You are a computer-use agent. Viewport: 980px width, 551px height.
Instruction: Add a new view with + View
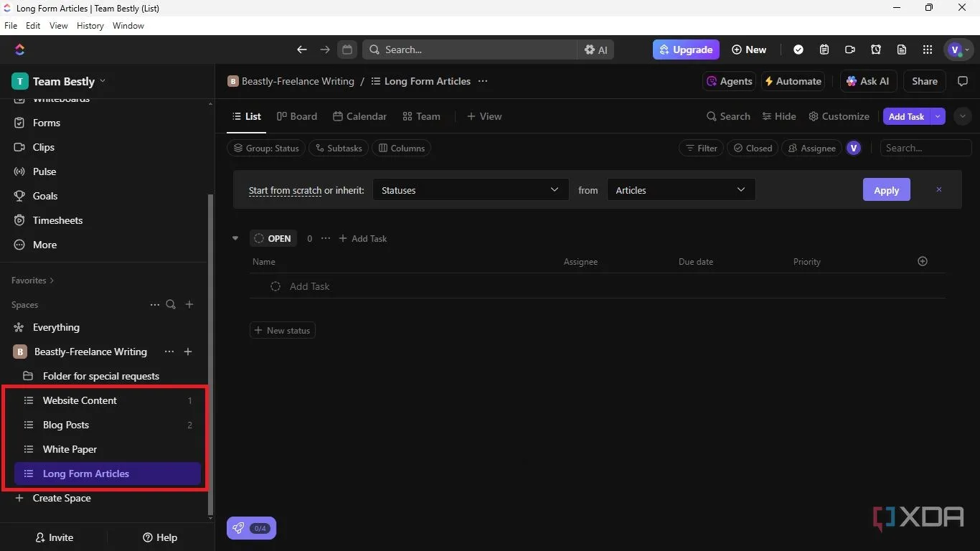point(484,116)
